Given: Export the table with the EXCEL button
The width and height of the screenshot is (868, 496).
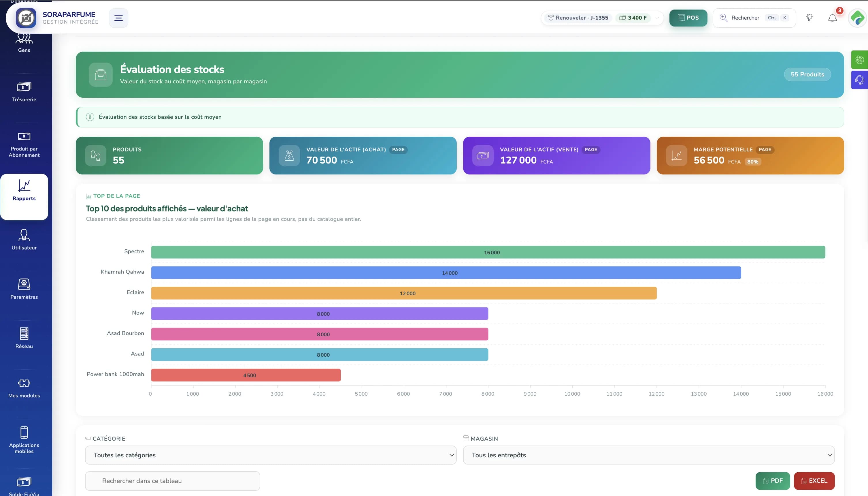Looking at the screenshot, I should click(x=814, y=481).
